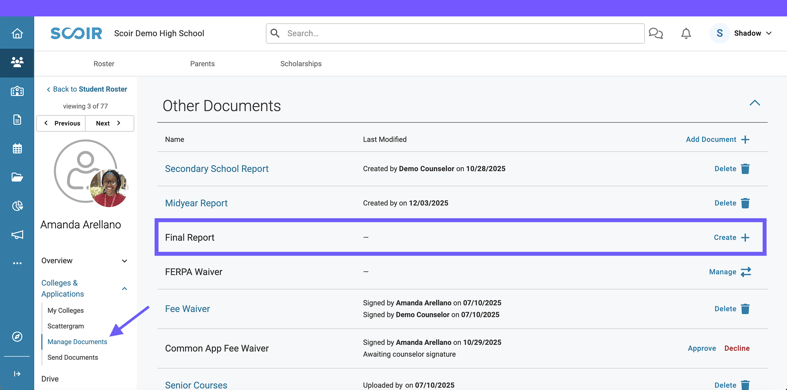
Task: Select Manage Documents in side menu
Action: pyautogui.click(x=77, y=341)
